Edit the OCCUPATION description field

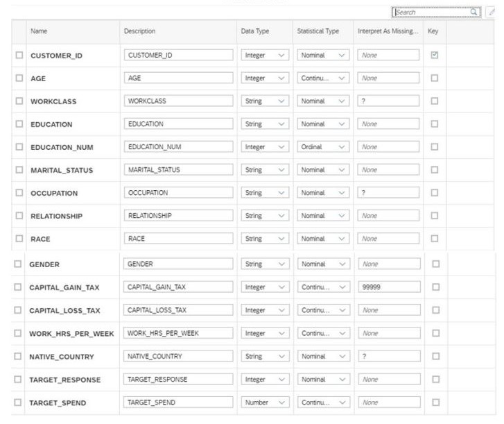tap(179, 193)
